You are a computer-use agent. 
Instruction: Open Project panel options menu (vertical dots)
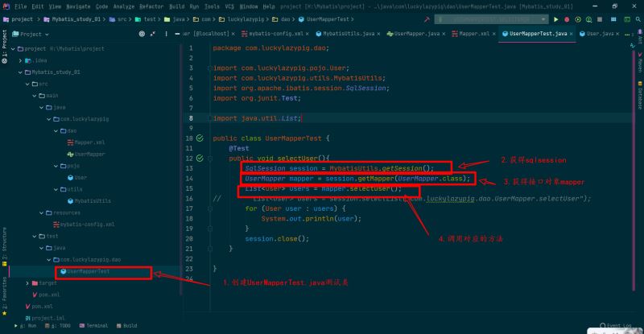(x=166, y=34)
